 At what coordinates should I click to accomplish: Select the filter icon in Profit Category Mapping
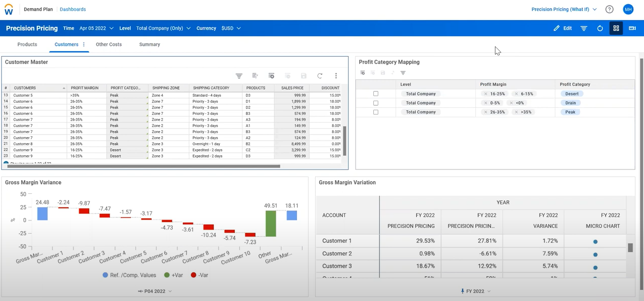point(403,72)
